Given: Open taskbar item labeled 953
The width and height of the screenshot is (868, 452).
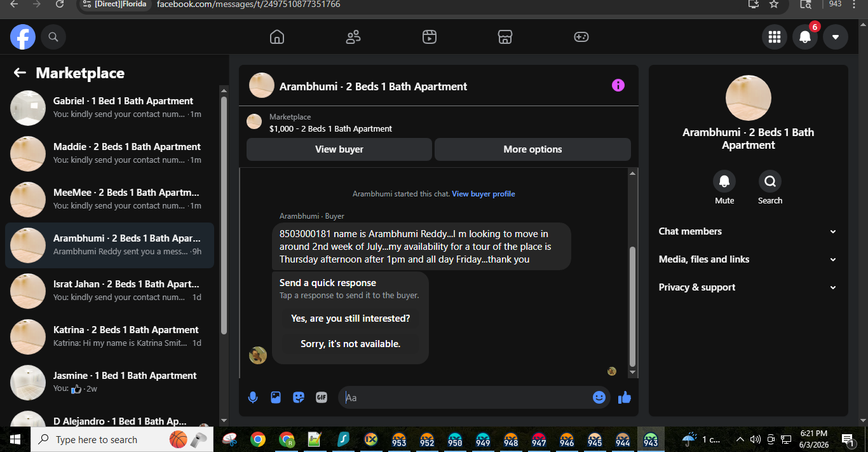Looking at the screenshot, I should (x=399, y=439).
